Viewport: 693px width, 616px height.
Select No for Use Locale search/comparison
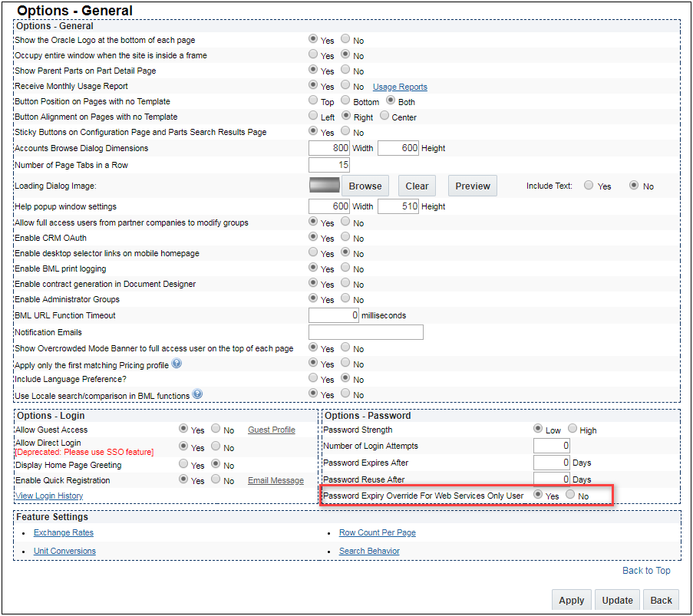click(345, 394)
